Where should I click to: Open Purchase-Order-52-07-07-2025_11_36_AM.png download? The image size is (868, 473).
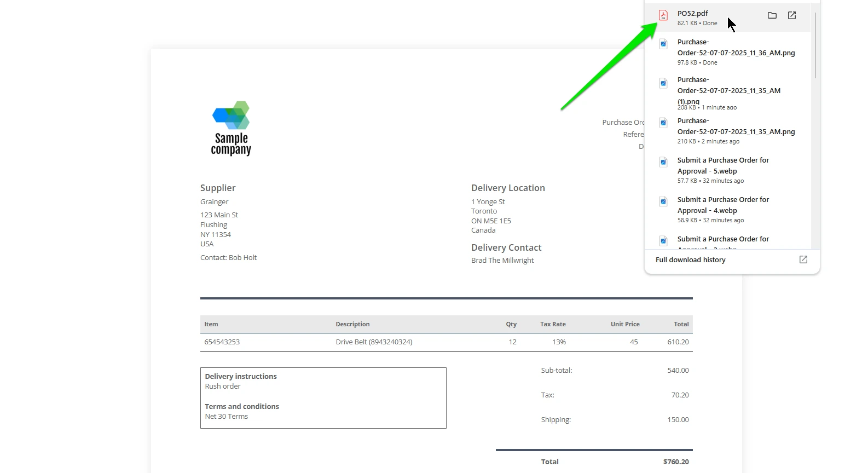[728, 52]
